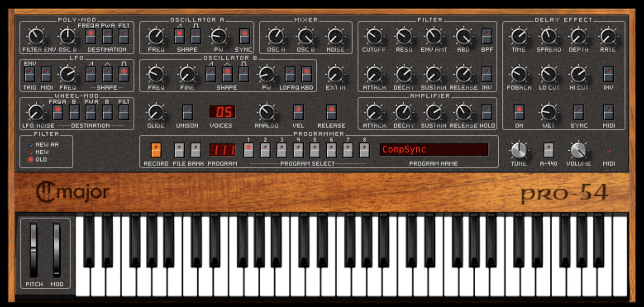Turn off the Oscillator A SYNC switch
Screen dimensions: 644x307
(244, 36)
